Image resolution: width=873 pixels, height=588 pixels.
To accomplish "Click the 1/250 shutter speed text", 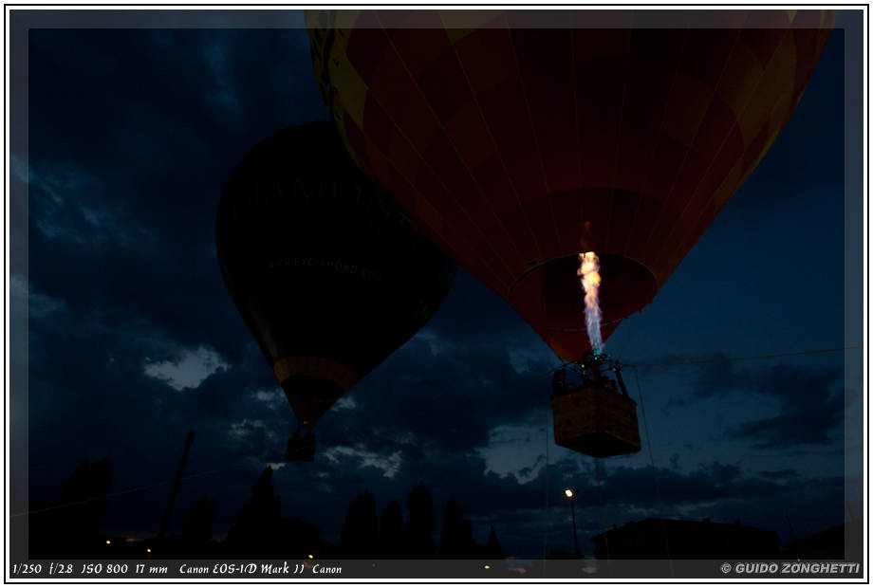I will click(x=27, y=569).
